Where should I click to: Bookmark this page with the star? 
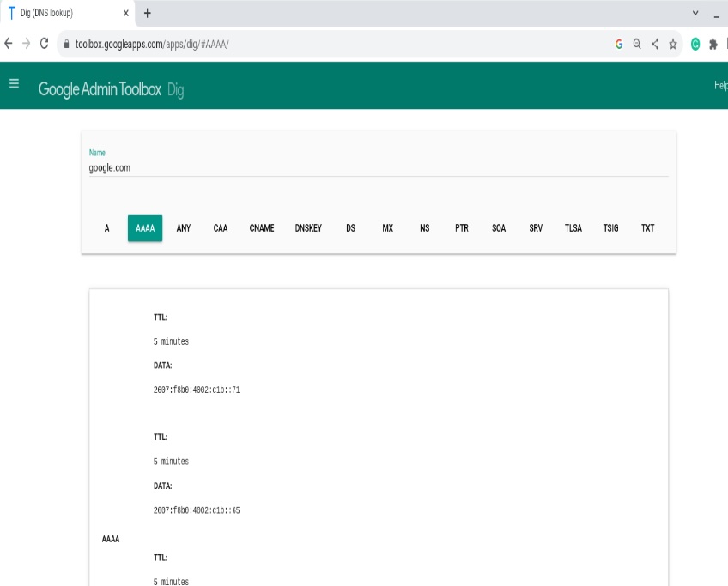[673, 44]
